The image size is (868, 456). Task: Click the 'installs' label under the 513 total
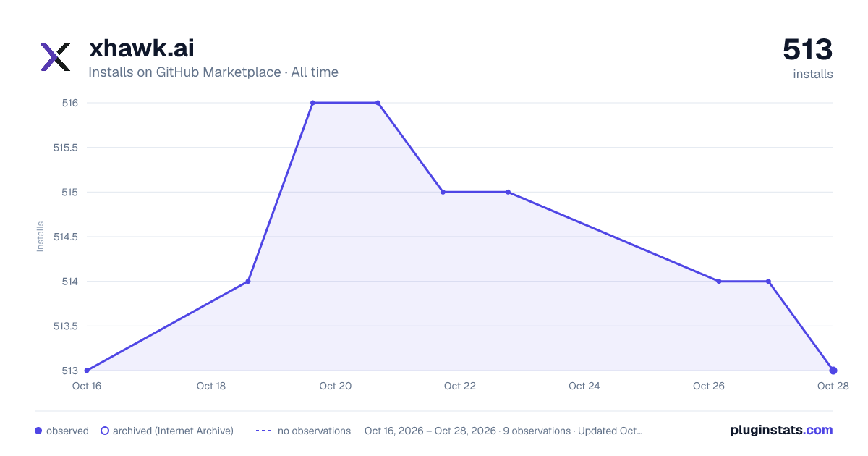tap(813, 74)
